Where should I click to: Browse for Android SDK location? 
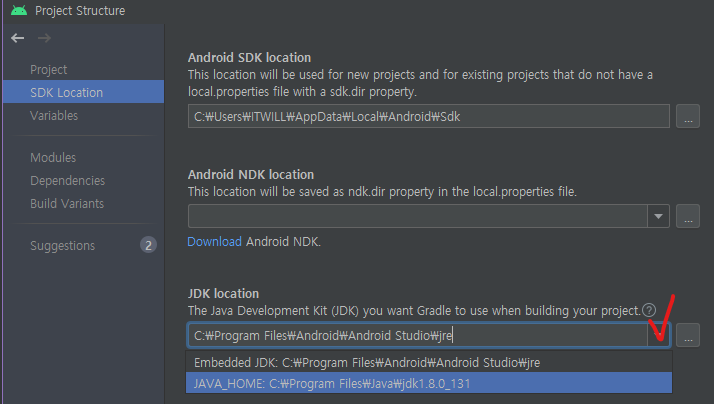click(x=688, y=116)
